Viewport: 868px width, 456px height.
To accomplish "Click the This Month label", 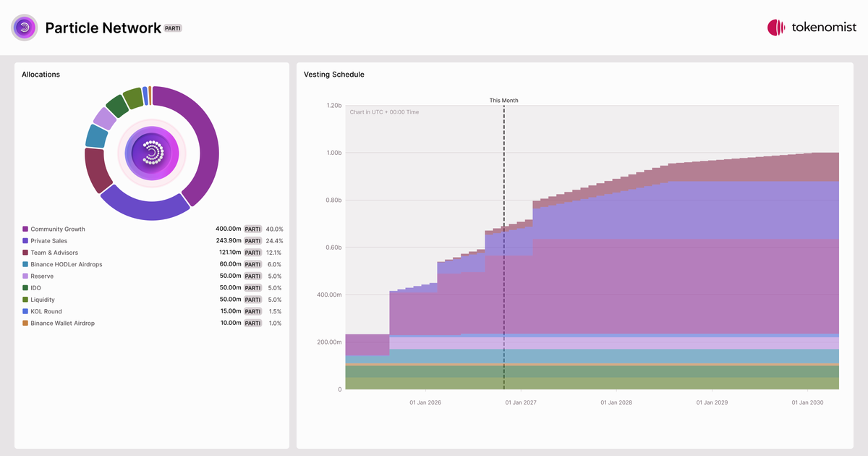I will coord(503,101).
